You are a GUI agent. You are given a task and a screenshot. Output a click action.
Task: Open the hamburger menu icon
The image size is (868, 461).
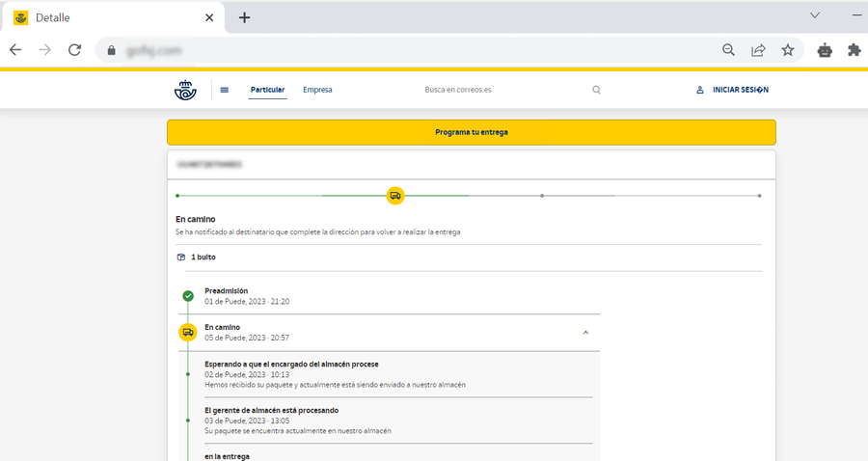pos(225,90)
